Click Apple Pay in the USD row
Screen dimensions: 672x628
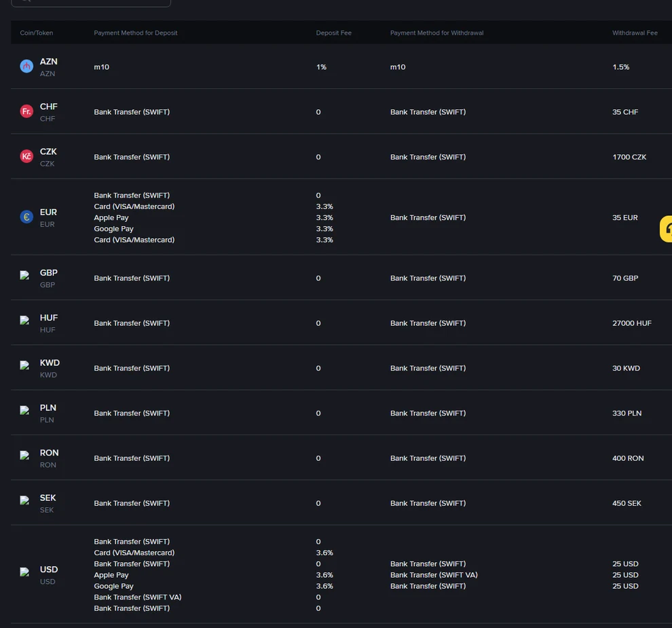pyautogui.click(x=111, y=575)
